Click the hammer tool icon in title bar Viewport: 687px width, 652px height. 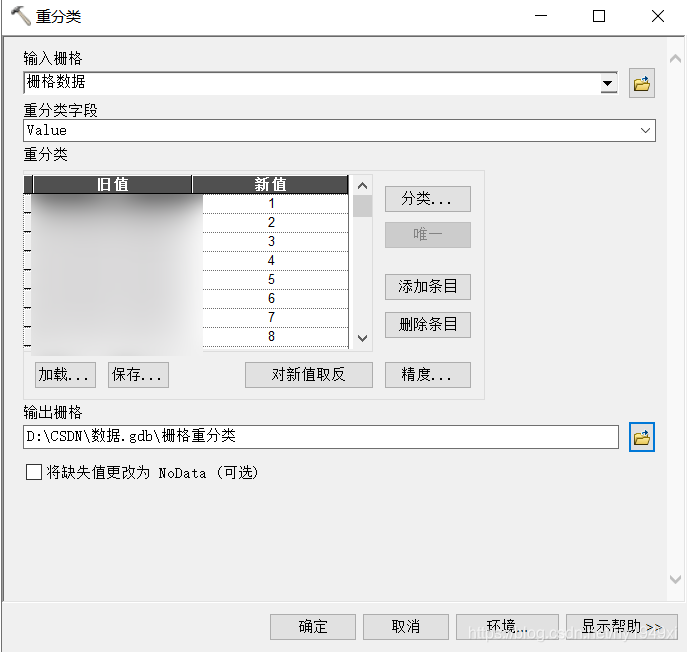coord(20,16)
